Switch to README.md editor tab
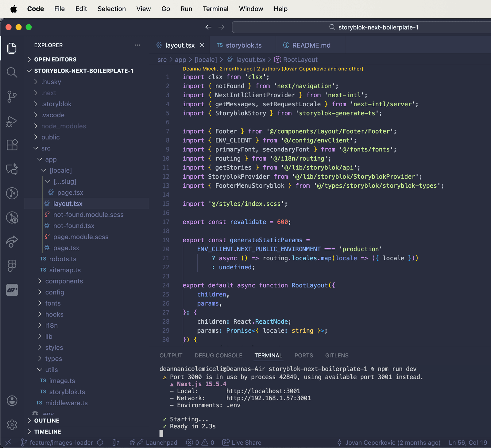The width and height of the screenshot is (491, 448). click(x=310, y=45)
